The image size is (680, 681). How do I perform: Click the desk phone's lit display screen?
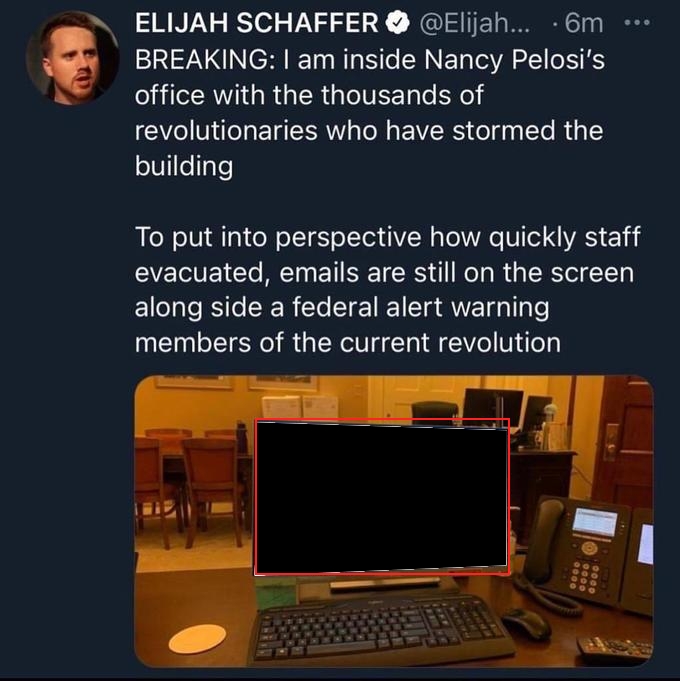coord(594,522)
